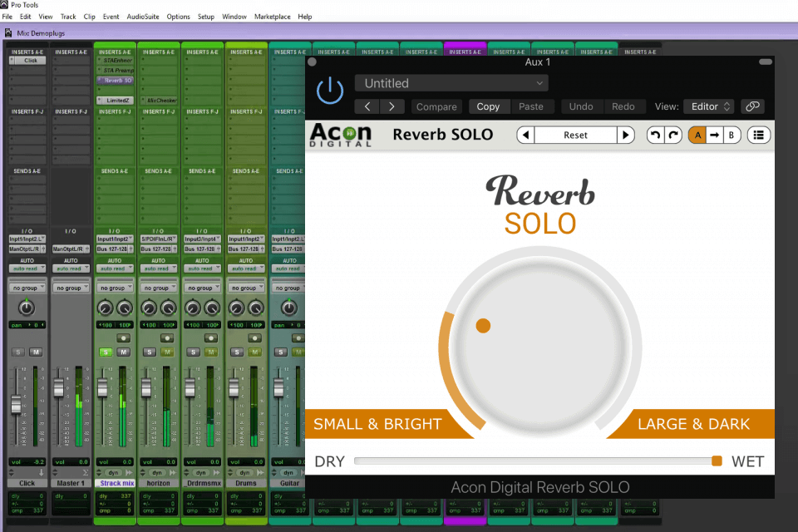Click the Dry/Wet mix slider handle

point(717,461)
